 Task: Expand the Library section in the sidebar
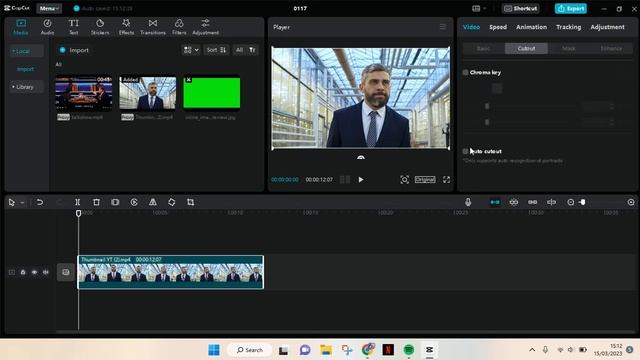tap(27, 87)
